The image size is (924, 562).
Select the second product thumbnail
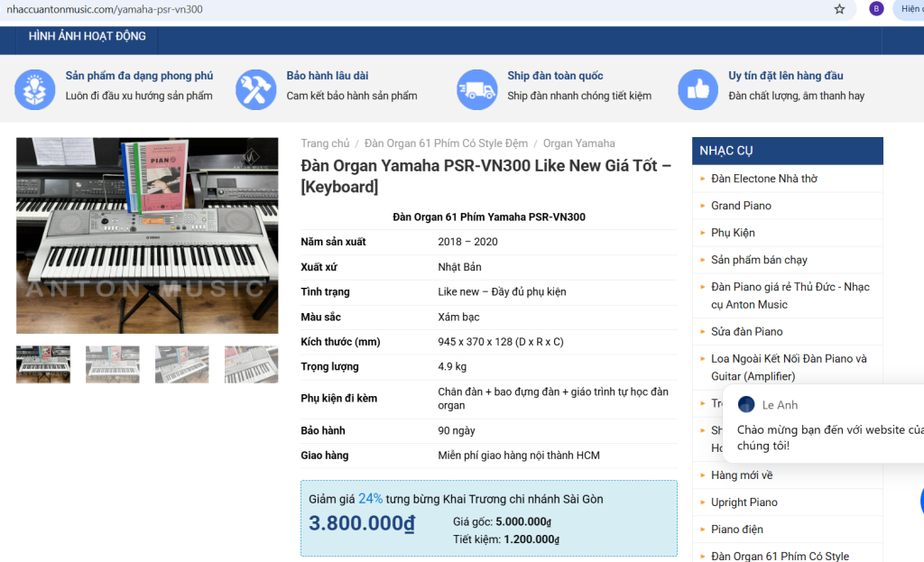113,364
